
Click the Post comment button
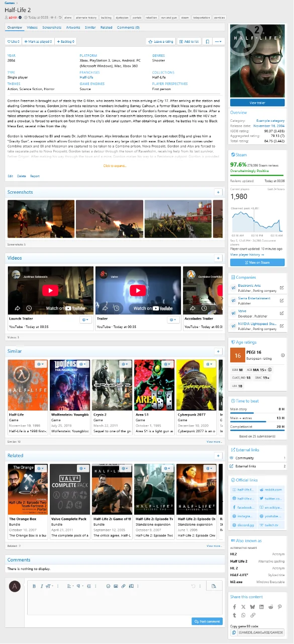pyautogui.click(x=207, y=621)
